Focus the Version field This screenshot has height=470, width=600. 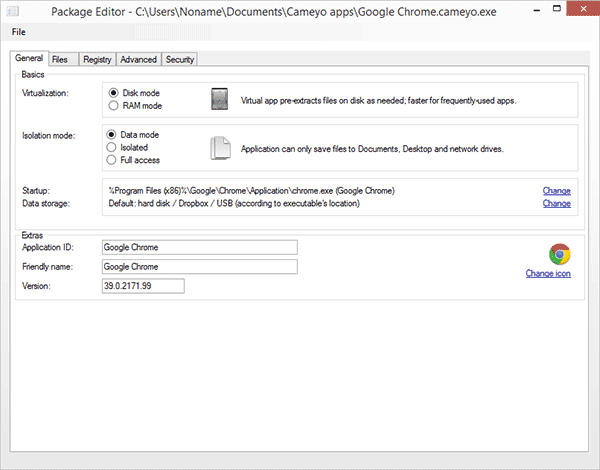[143, 286]
